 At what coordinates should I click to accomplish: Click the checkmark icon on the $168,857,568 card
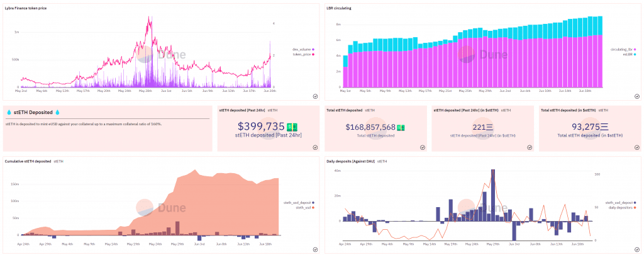pyautogui.click(x=422, y=147)
